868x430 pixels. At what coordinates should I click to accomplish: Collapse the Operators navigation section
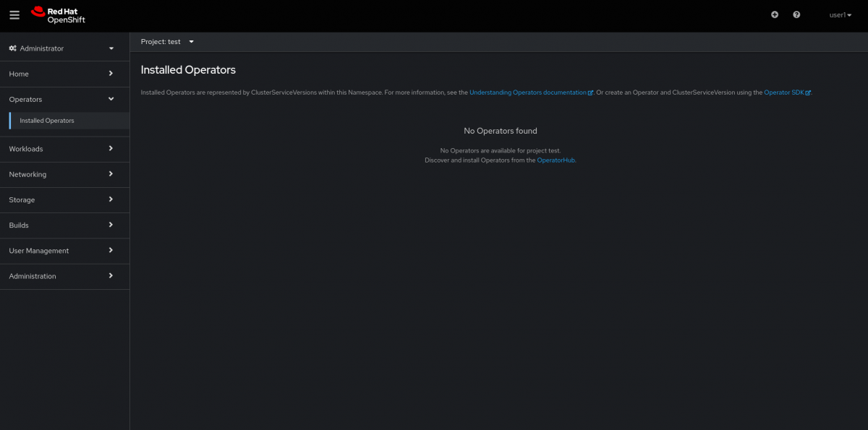[61, 99]
